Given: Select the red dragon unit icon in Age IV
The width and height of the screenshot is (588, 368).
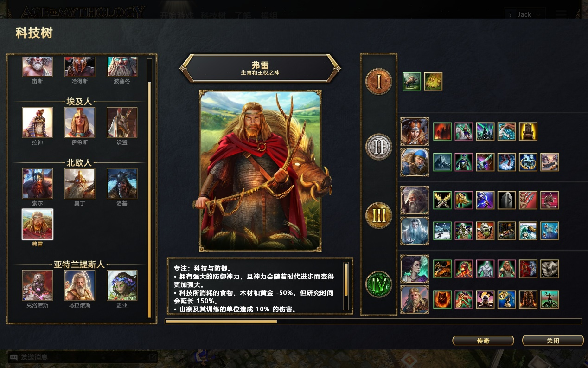Looking at the screenshot, I should click(x=464, y=299).
